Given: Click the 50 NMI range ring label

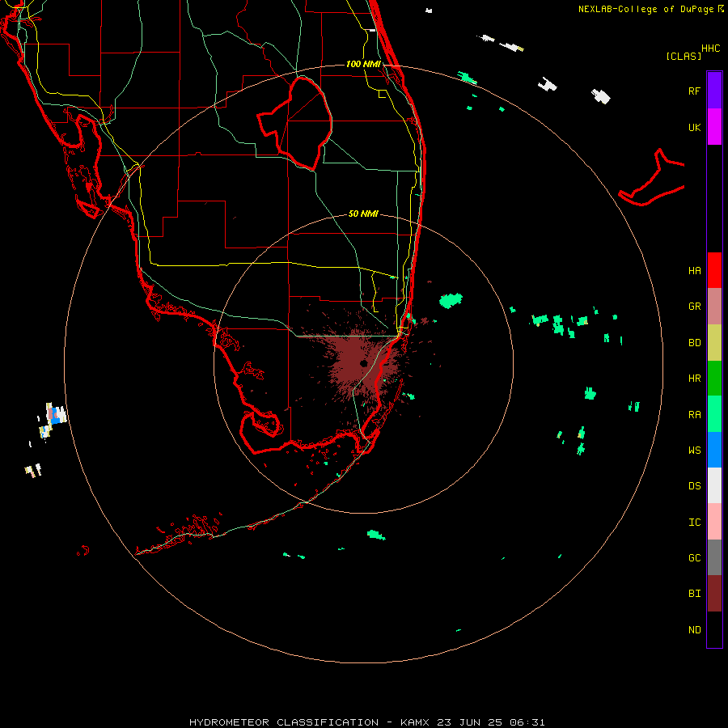Looking at the screenshot, I should coord(363,214).
